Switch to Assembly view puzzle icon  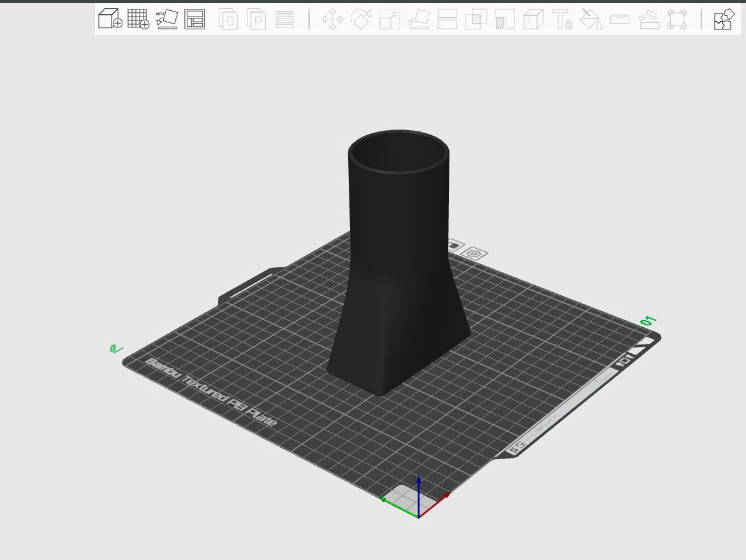coord(723,19)
